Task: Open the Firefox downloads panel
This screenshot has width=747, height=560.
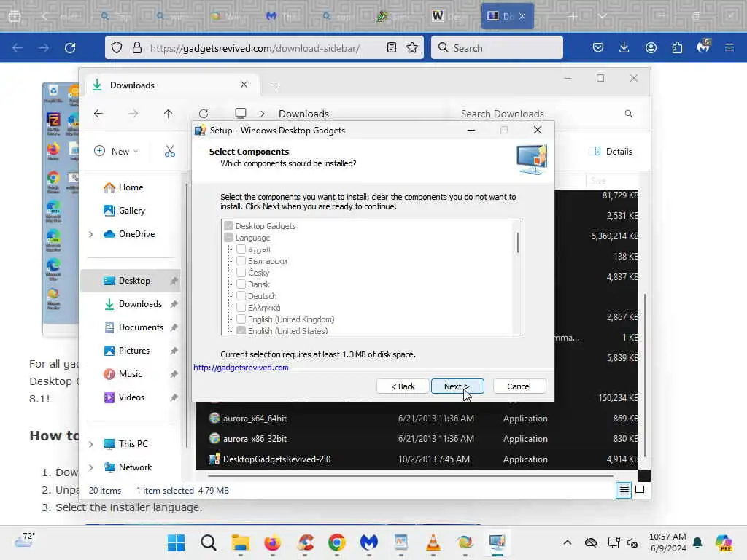Action: [x=624, y=47]
